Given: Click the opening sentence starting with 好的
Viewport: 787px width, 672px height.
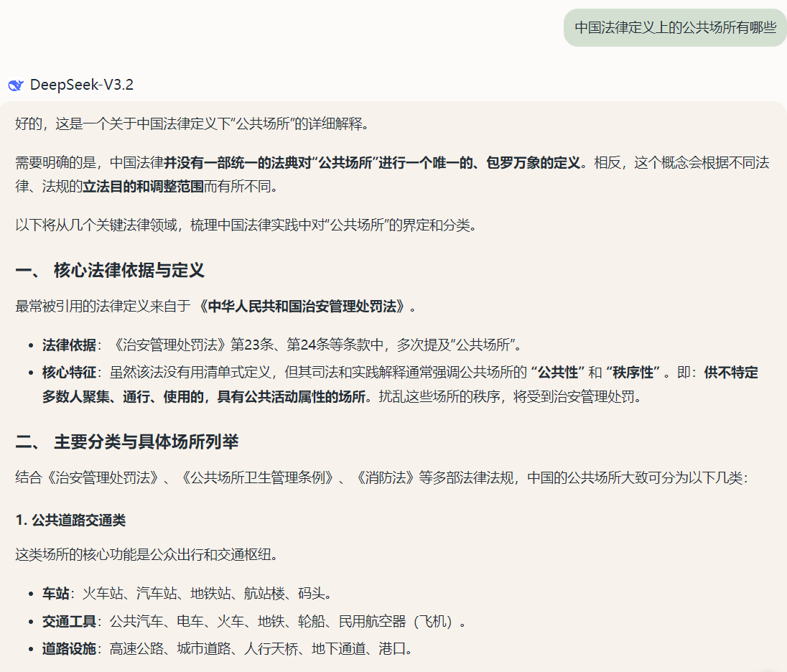Looking at the screenshot, I should tap(191, 123).
